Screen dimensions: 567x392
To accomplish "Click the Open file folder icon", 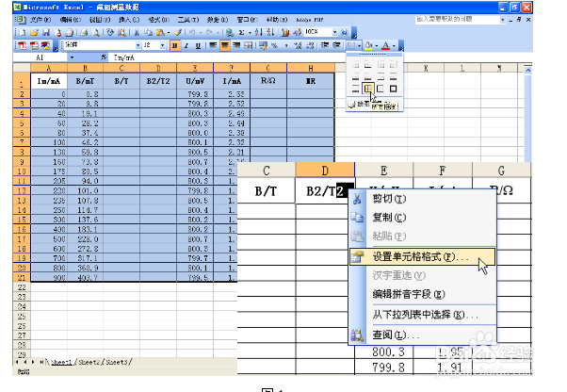I will (34, 33).
